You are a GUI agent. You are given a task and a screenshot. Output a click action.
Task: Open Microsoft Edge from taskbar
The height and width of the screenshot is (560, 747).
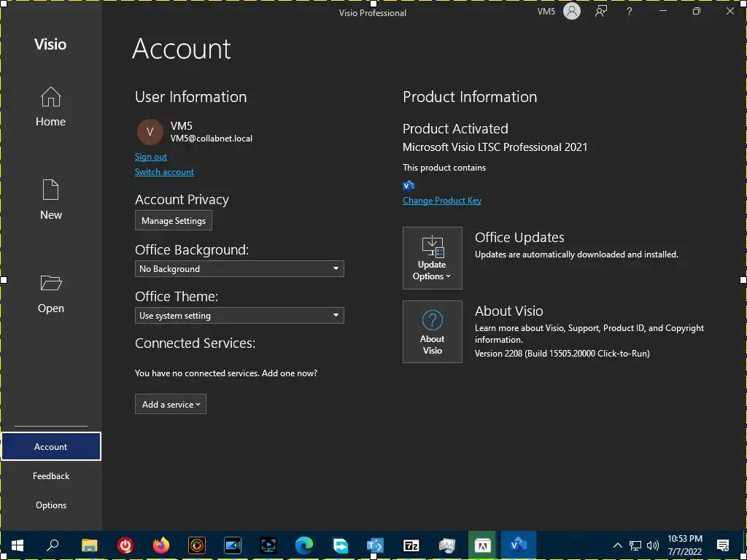point(304,545)
